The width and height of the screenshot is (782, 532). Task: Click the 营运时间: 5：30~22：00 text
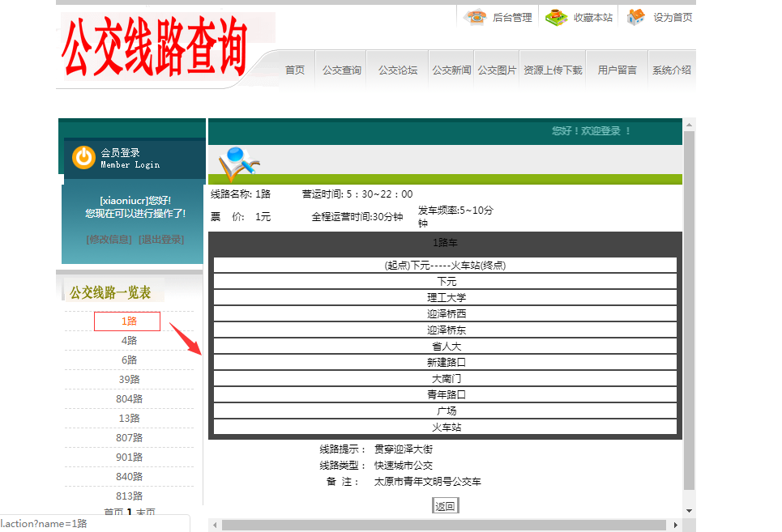tap(357, 194)
